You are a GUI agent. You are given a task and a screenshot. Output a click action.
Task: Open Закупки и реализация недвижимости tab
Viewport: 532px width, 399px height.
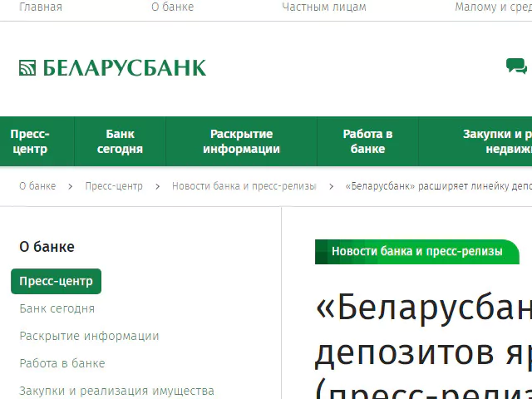[475, 141]
